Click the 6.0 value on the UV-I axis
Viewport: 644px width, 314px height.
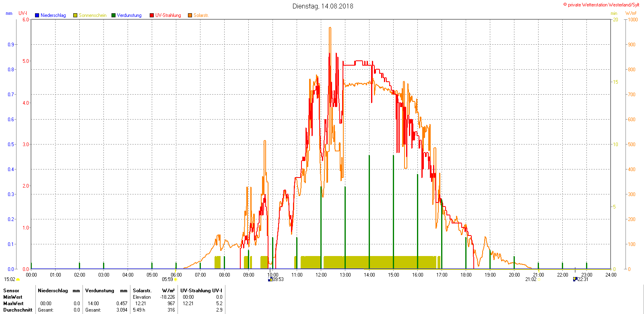click(26, 20)
